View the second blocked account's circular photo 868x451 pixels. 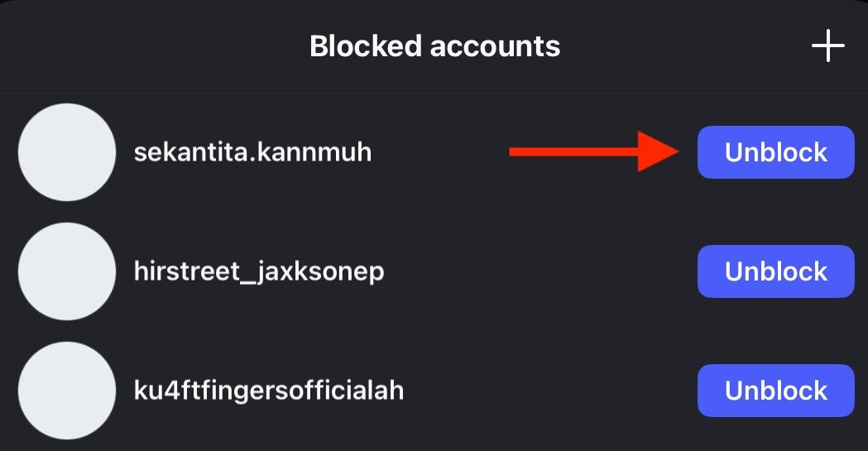(x=67, y=271)
